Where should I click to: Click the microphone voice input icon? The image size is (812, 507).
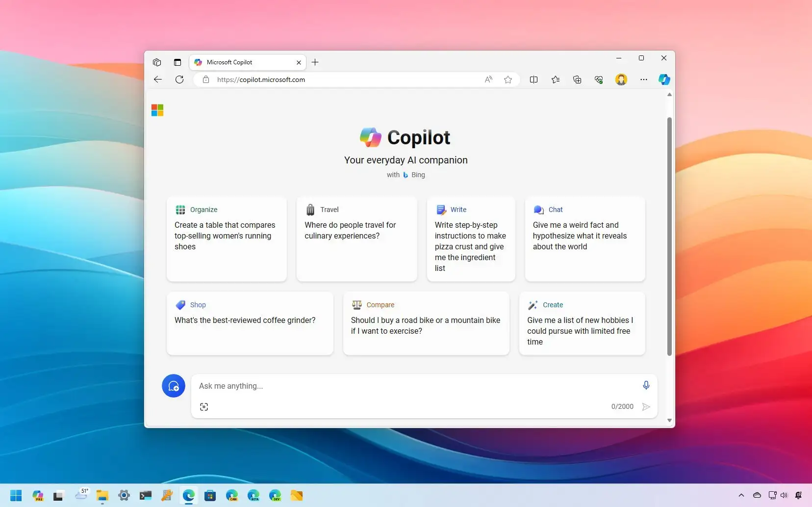[646, 385]
